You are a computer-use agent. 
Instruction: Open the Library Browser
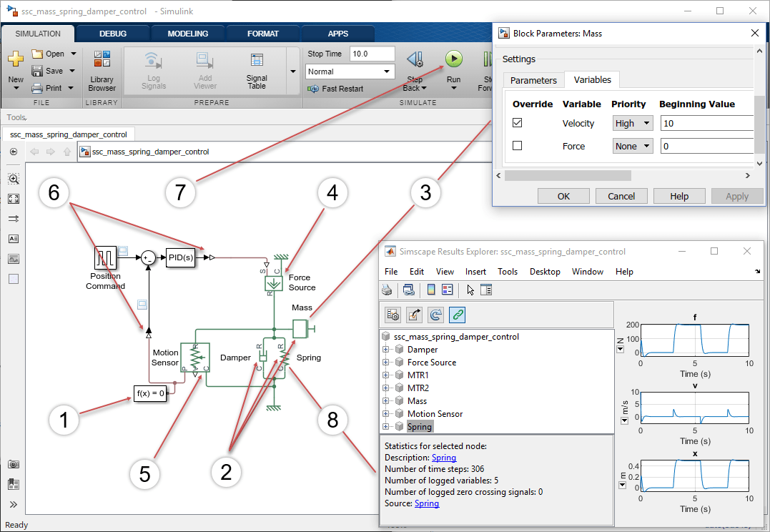[x=102, y=71]
